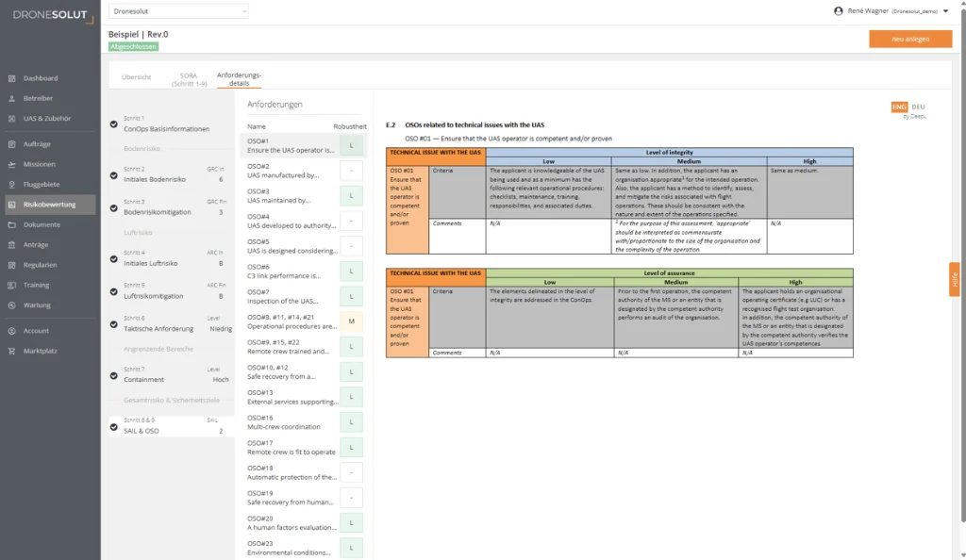The height and width of the screenshot is (560, 966).
Task: Click the user avatar icon for René Wagner
Action: pos(839,11)
